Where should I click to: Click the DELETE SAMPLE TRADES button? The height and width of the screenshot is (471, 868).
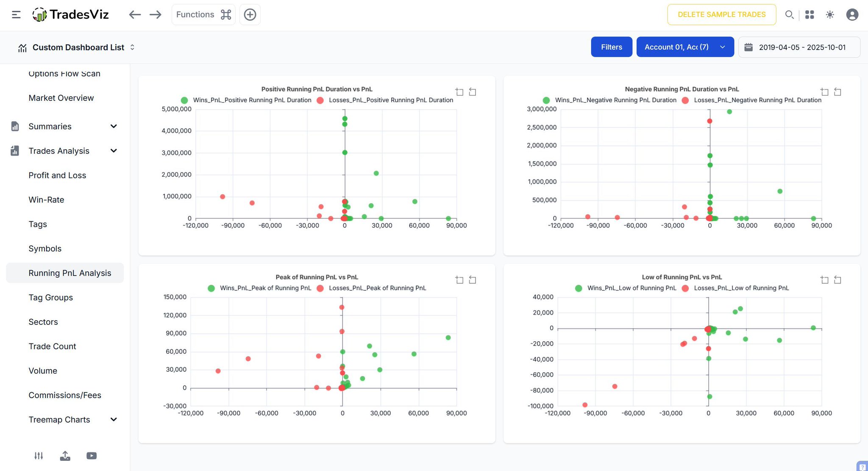pyautogui.click(x=721, y=15)
